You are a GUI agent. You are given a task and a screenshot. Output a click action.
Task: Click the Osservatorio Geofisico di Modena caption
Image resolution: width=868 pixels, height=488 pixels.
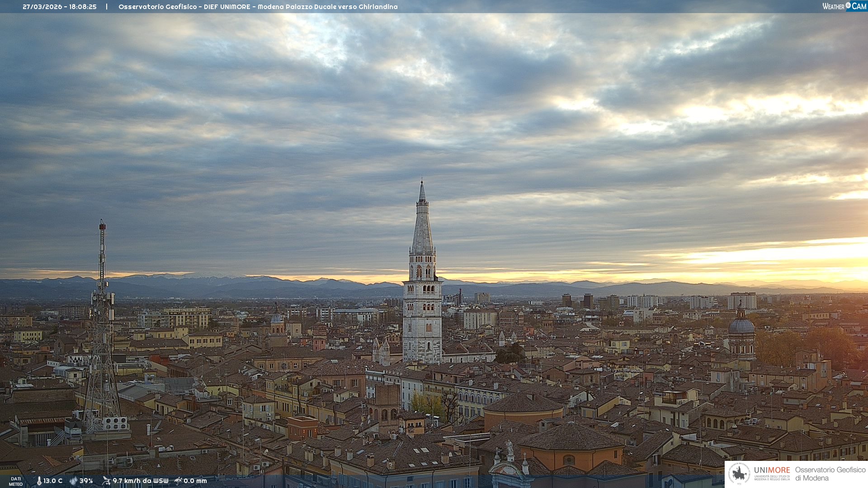tap(830, 474)
